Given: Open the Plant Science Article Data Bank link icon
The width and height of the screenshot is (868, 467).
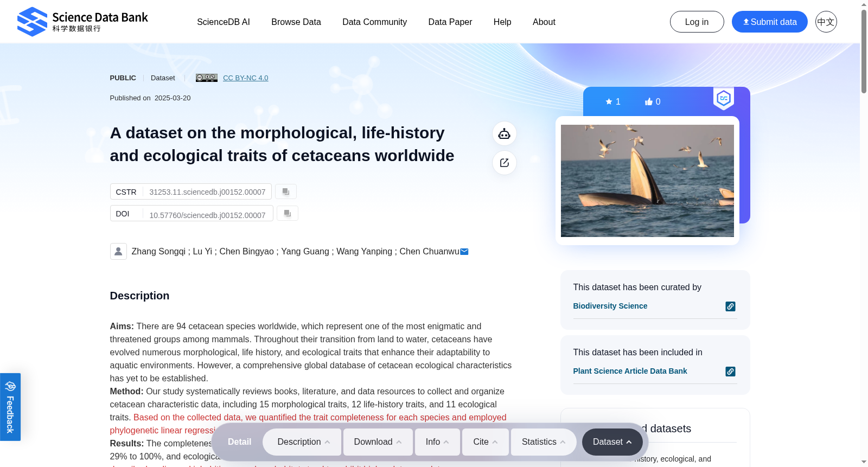Looking at the screenshot, I should pyautogui.click(x=731, y=372).
